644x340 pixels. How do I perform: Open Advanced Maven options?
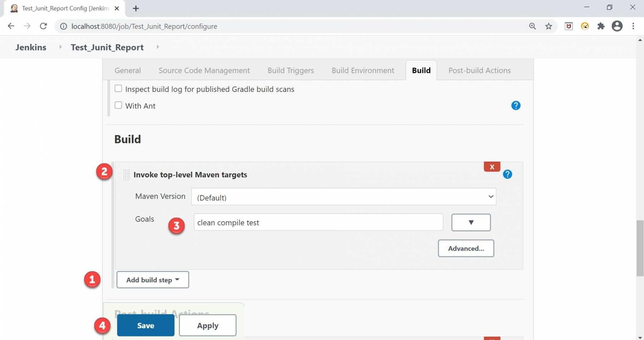tap(466, 248)
